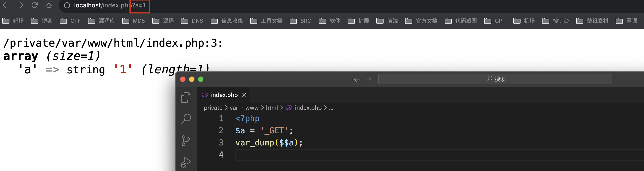View site information for localhost

click(67, 5)
